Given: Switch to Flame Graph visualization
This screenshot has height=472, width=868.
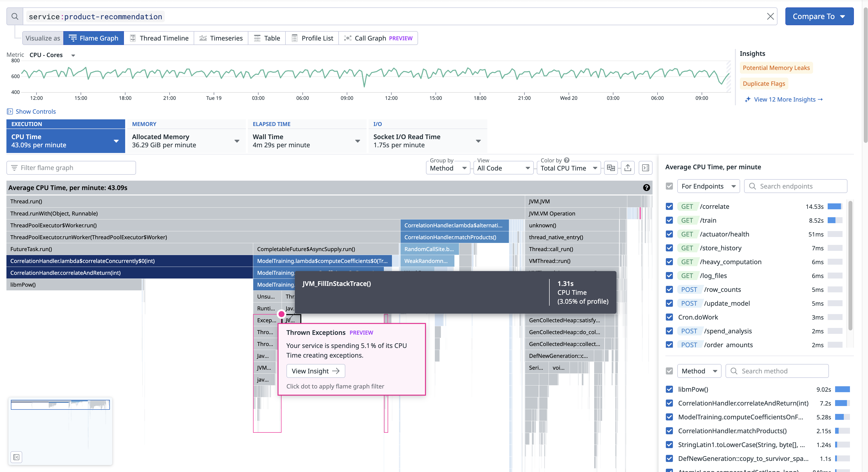Looking at the screenshot, I should point(94,38).
